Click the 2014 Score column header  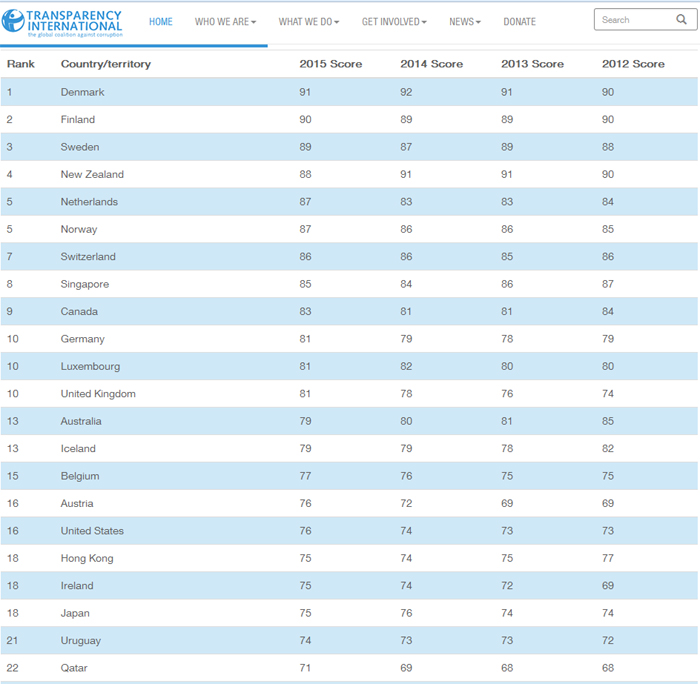(431, 64)
